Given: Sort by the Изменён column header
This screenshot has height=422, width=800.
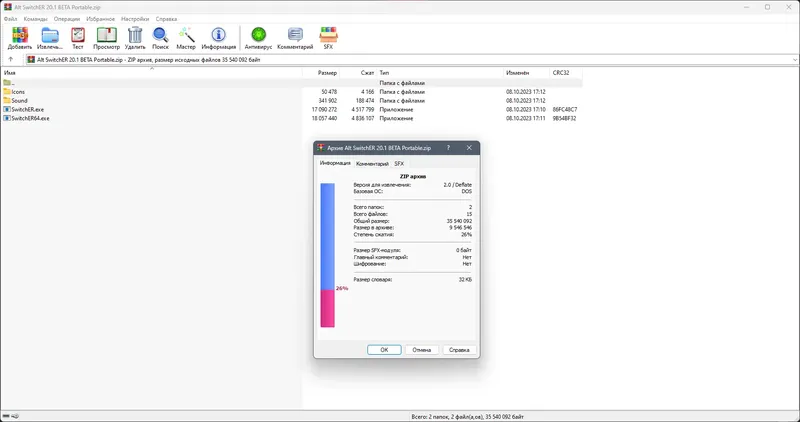Looking at the screenshot, I should [527, 73].
